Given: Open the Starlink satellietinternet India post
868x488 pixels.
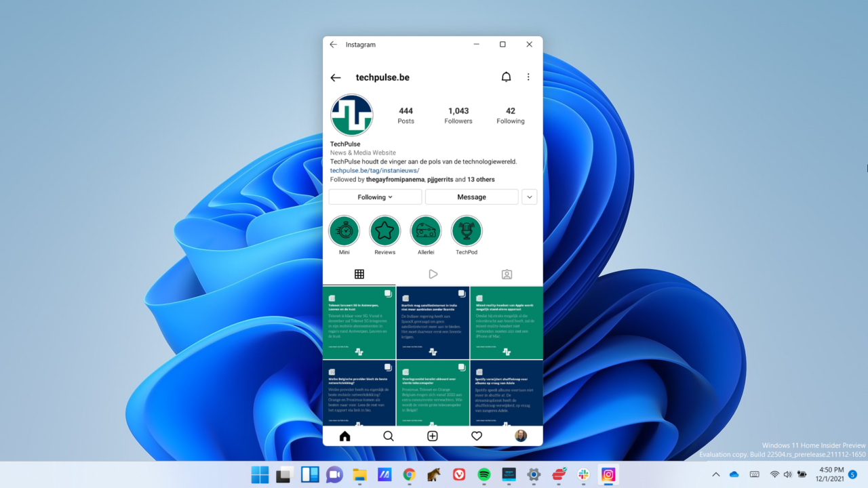Looking at the screenshot, I should point(433,323).
